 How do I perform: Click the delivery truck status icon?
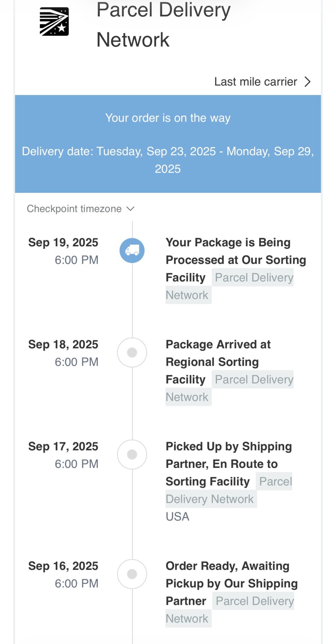click(132, 250)
